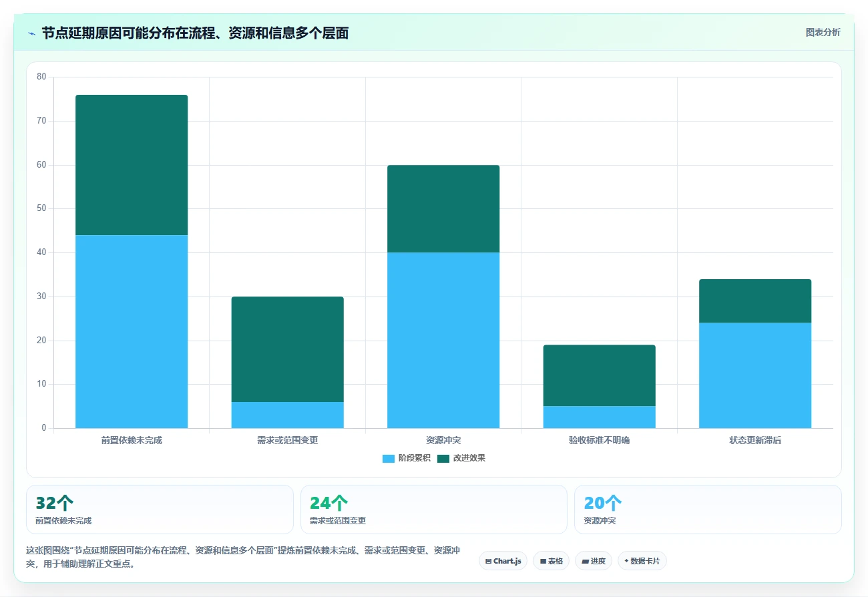
Task: Select the Chart.js tag
Action: pyautogui.click(x=503, y=561)
